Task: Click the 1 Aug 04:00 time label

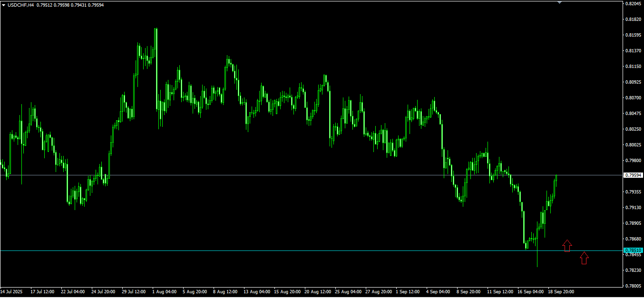Action: tap(164, 291)
